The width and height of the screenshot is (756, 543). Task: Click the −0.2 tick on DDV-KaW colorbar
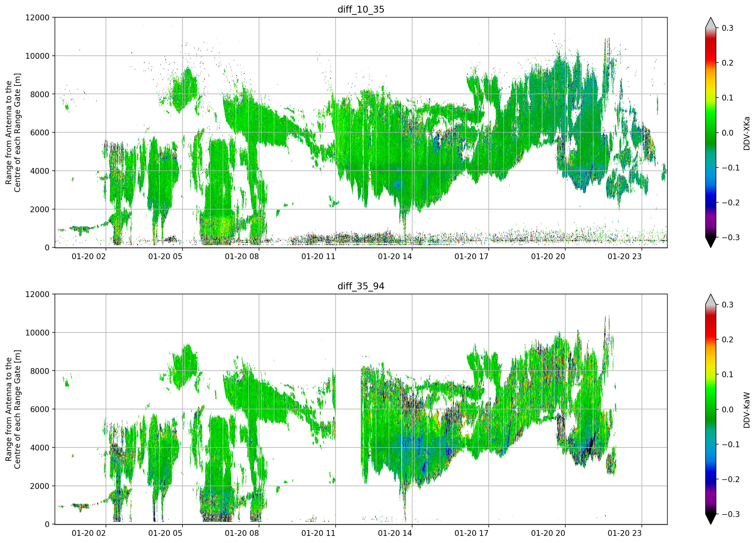coord(731,480)
